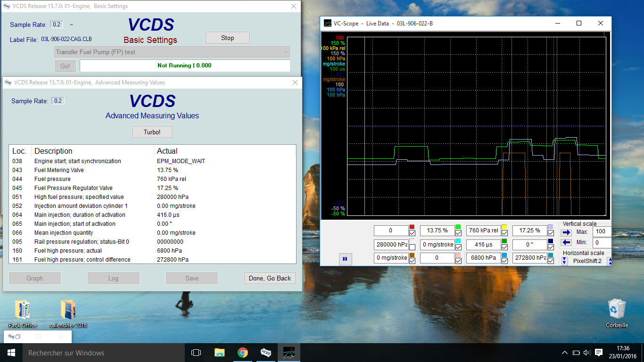Image resolution: width=644 pixels, height=362 pixels.
Task: Click the Stop button in Basic Settings
Action: coord(228,38)
